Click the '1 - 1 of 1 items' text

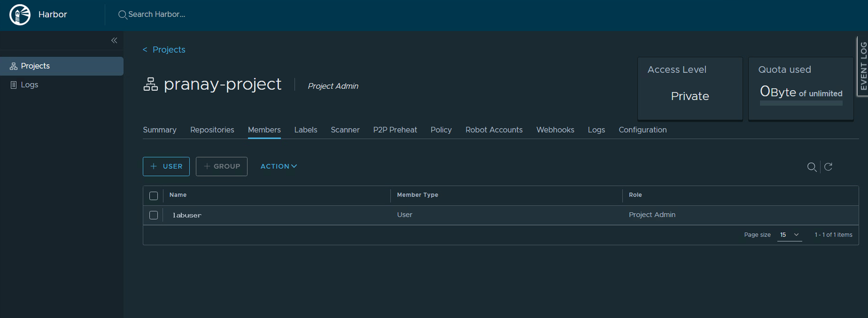[833, 235]
